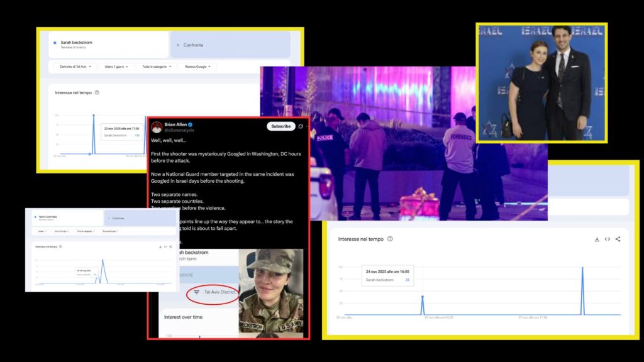644x362 pixels.
Task: Click share icon in small bottom-left chart
Action: [x=170, y=246]
